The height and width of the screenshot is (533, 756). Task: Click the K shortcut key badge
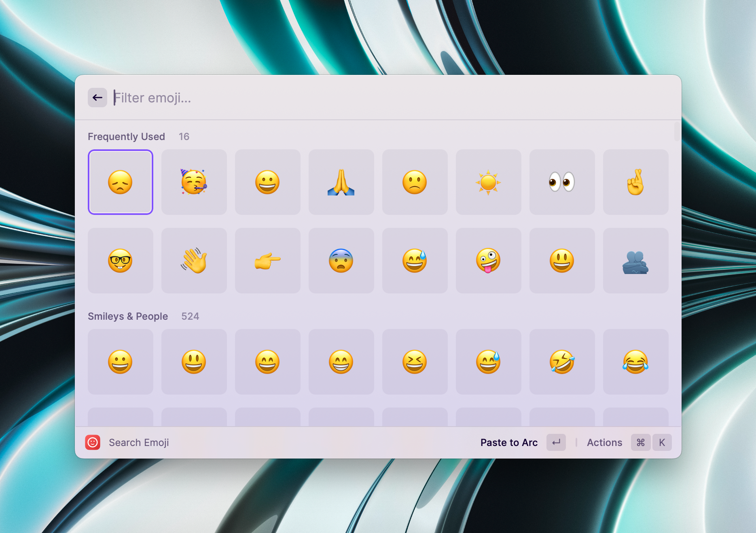click(662, 442)
